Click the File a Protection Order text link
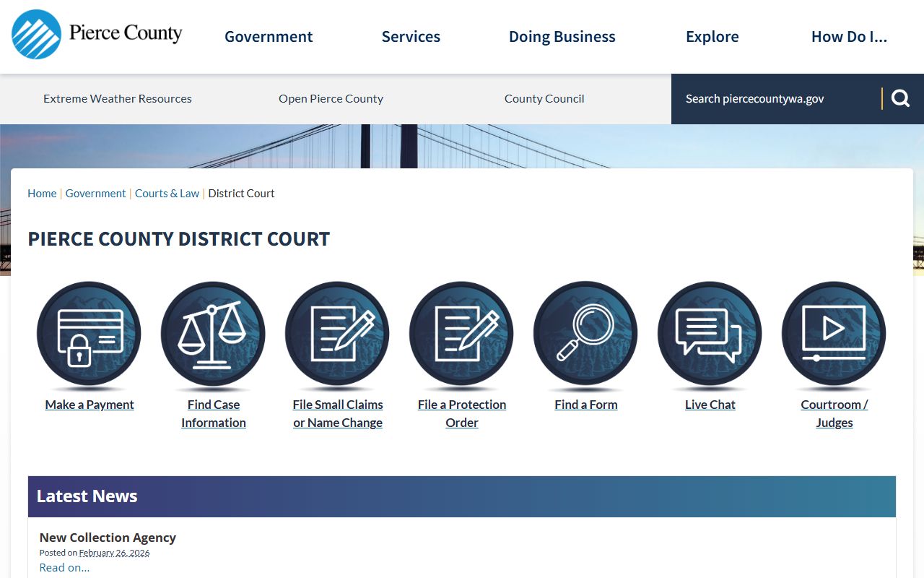Image resolution: width=924 pixels, height=578 pixels. pos(462,413)
